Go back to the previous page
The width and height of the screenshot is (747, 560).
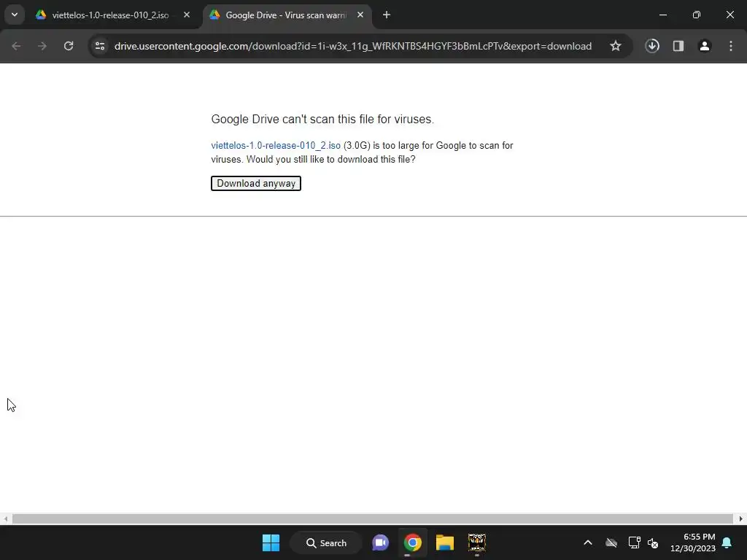(x=16, y=46)
